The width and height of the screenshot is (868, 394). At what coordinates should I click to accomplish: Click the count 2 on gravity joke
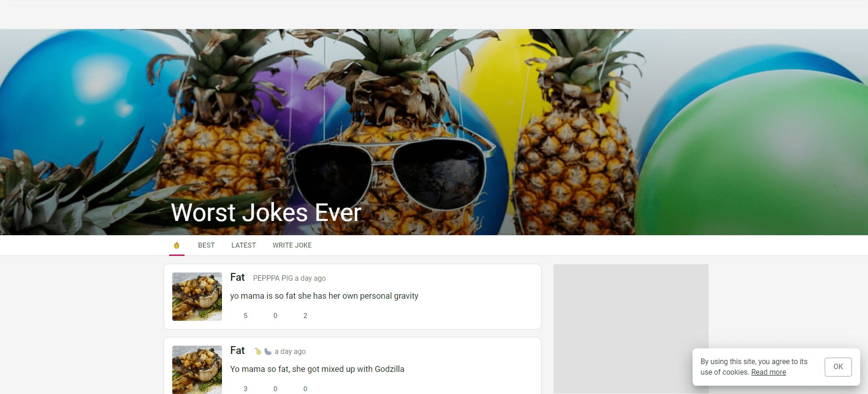tap(305, 316)
